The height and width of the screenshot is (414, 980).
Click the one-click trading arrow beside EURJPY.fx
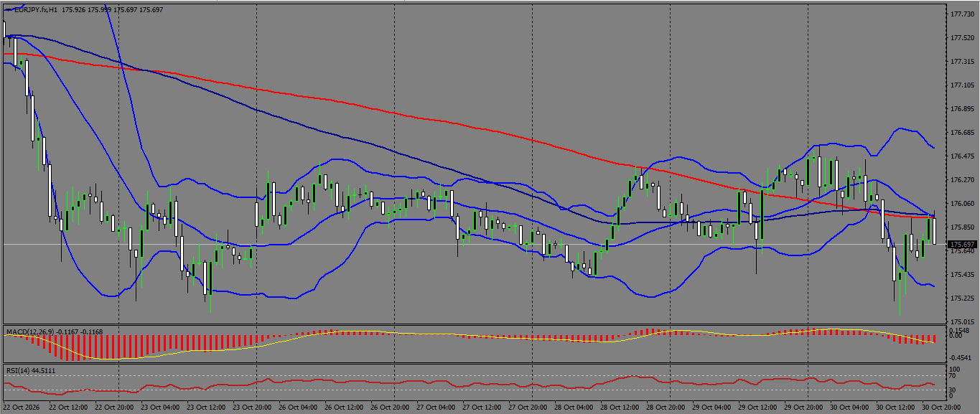coord(8,10)
